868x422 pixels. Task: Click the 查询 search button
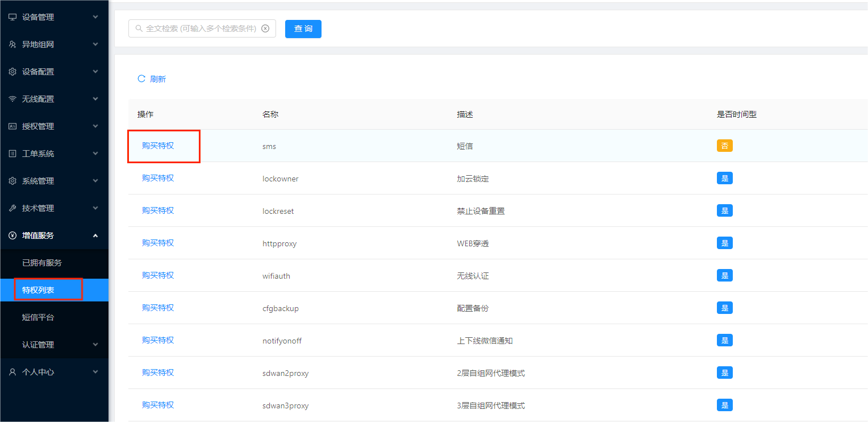[303, 28]
